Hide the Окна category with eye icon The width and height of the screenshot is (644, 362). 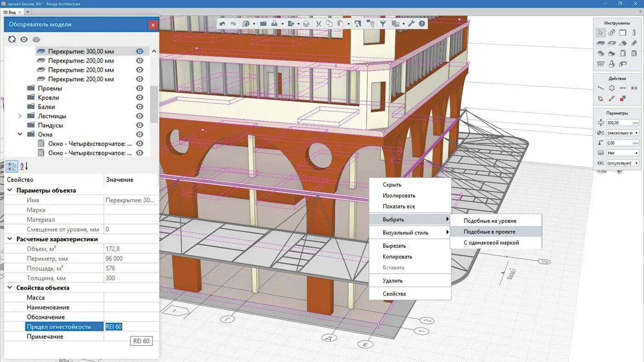[x=140, y=134]
